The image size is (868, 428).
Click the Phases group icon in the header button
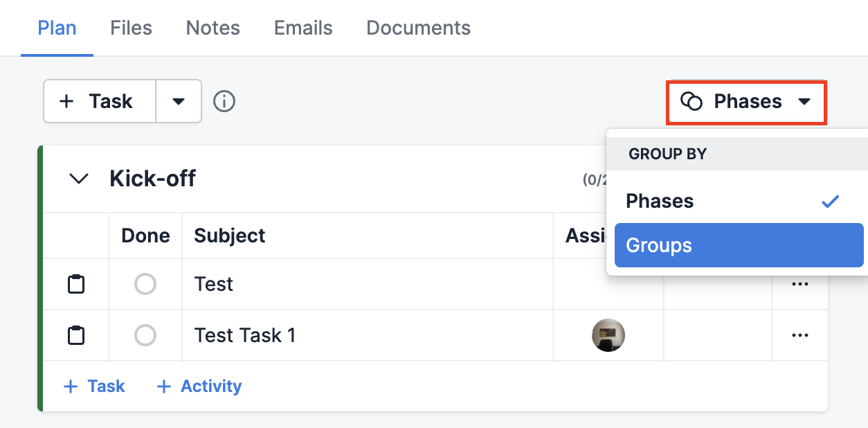(691, 101)
